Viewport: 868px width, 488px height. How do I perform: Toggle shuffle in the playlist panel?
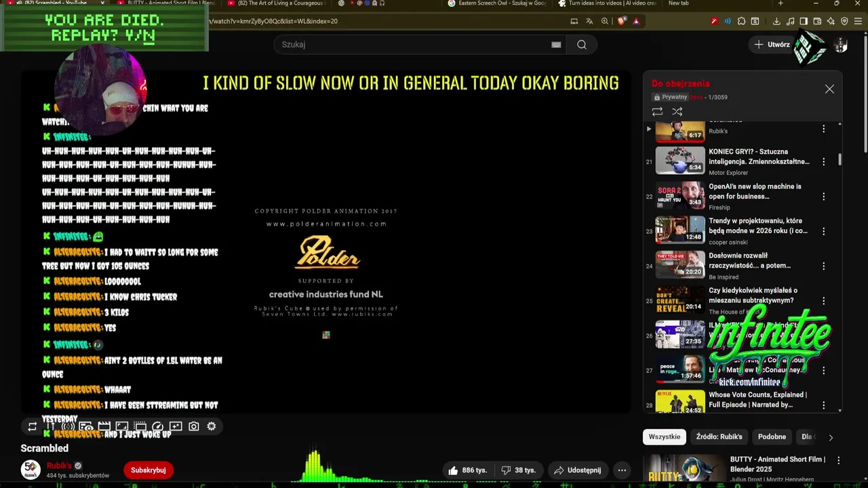pyautogui.click(x=677, y=111)
